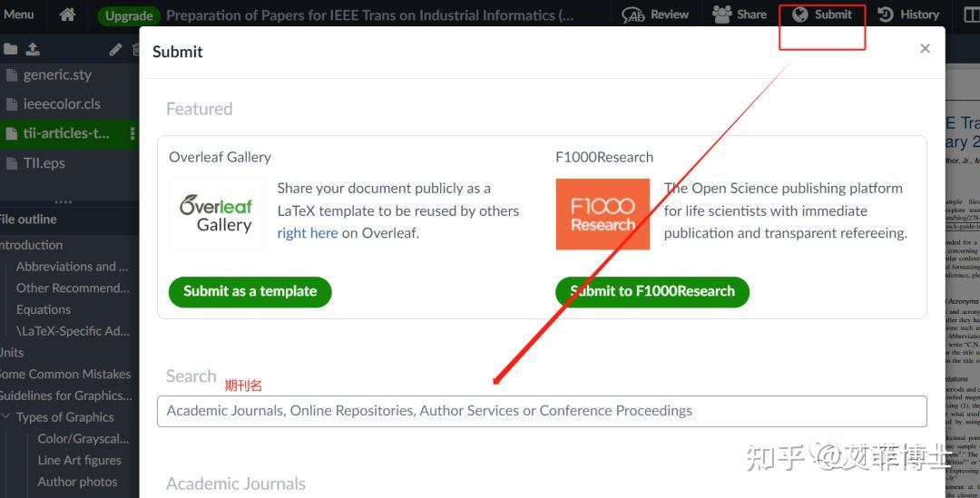
Task: Click the green Upgrade button
Action: coord(129,15)
